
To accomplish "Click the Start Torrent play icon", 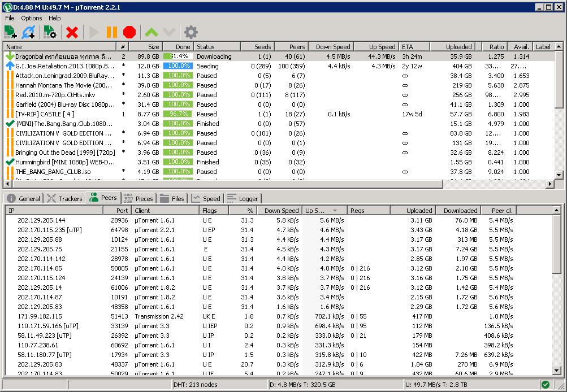I will click(94, 32).
